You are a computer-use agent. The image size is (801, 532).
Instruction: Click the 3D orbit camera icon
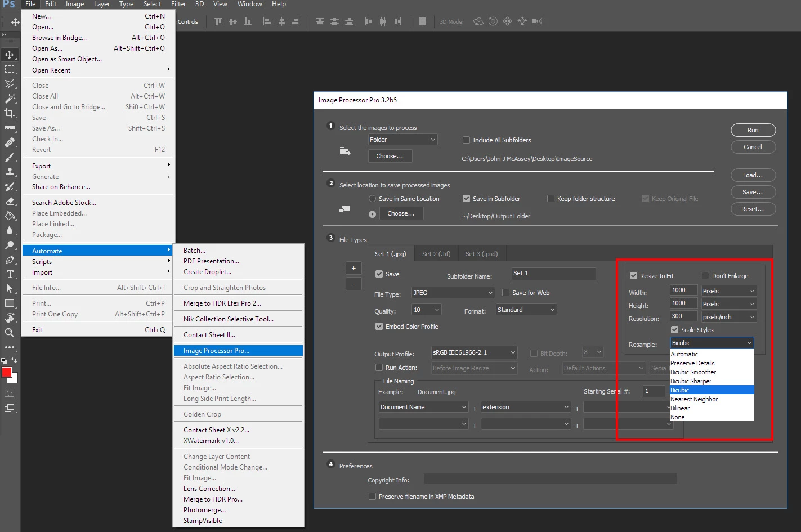coord(478,21)
